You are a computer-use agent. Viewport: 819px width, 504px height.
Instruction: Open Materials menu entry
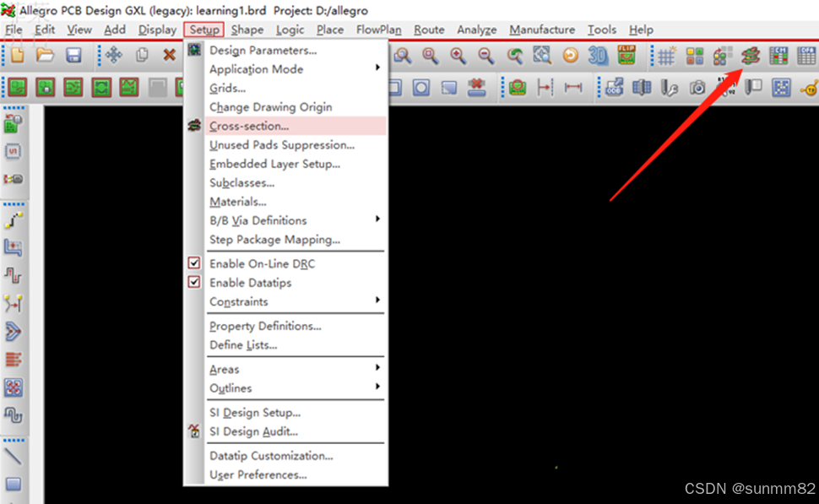tap(296, 202)
